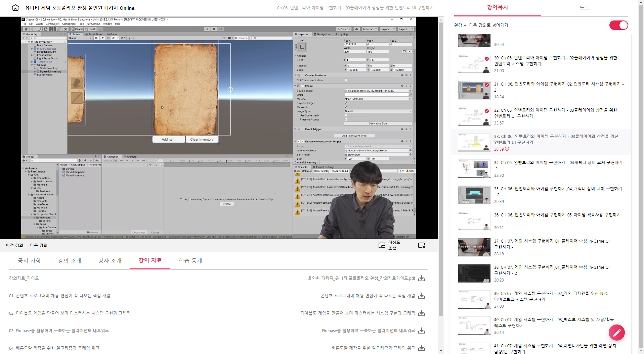Viewport: 644px width, 354px height.
Task: Select the Unity Move tool
Action: [x=33, y=29]
